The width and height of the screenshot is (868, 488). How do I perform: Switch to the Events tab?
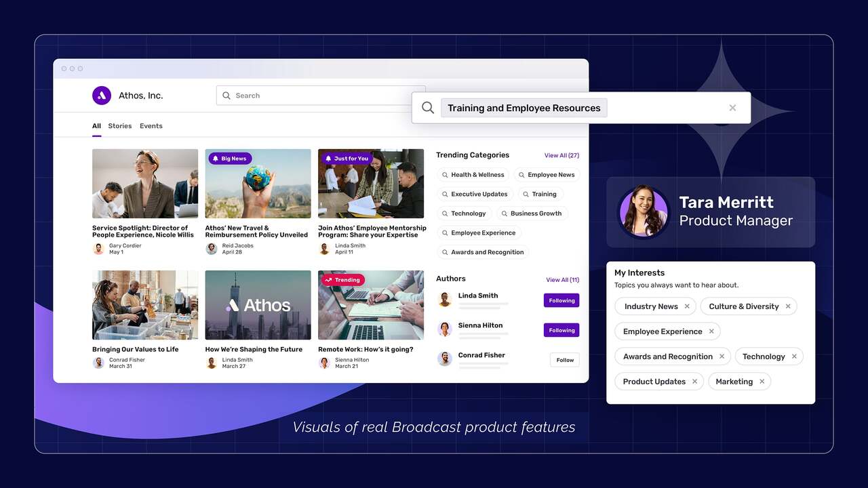tap(151, 126)
